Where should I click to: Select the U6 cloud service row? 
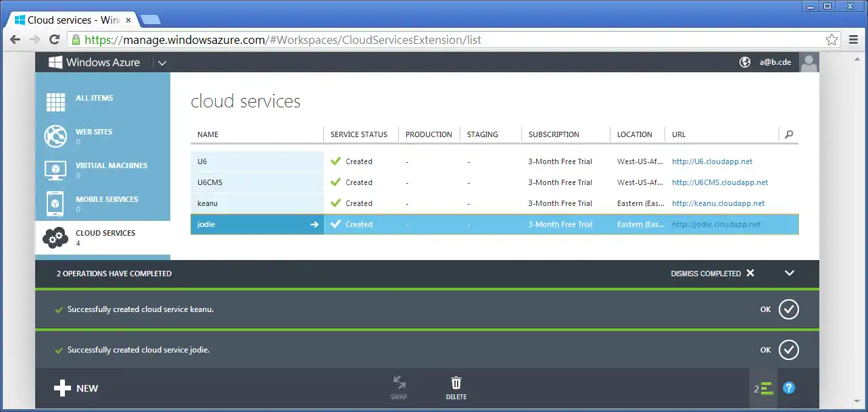[x=494, y=161]
